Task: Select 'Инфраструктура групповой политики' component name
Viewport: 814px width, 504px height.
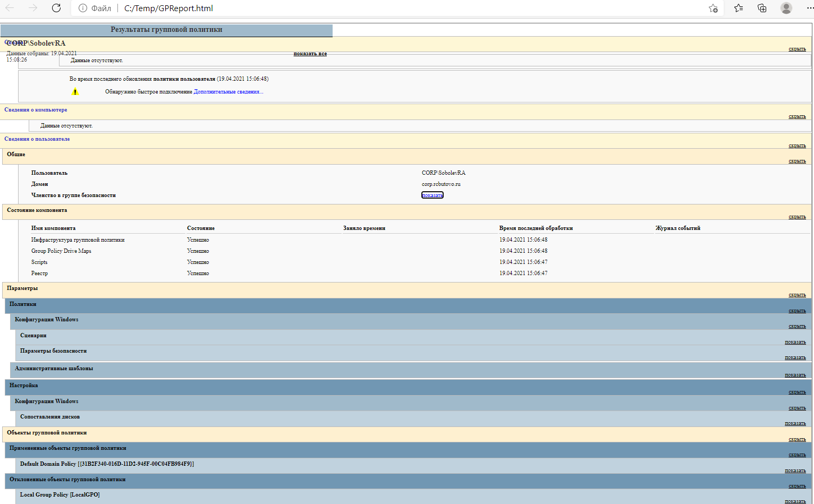Action: (78, 240)
